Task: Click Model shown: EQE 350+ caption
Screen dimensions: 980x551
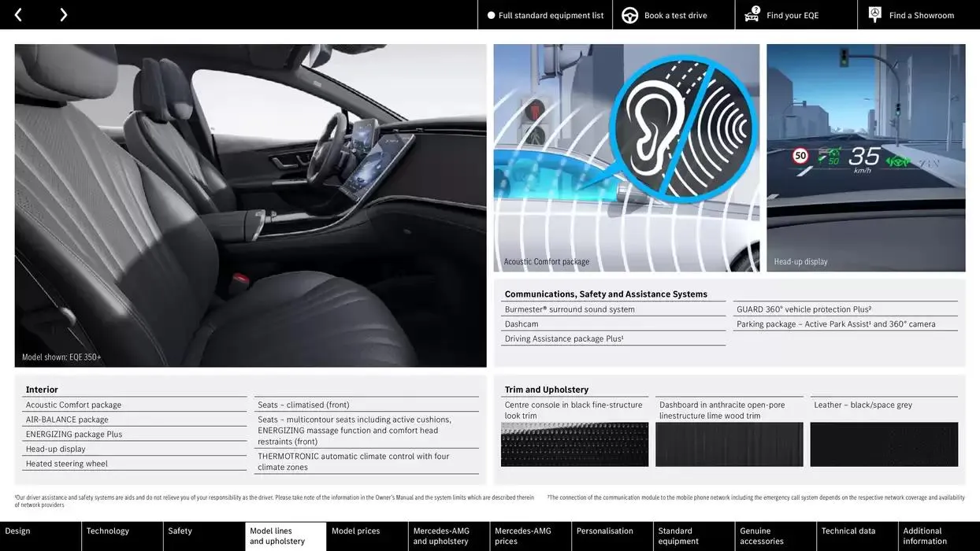Action: (x=61, y=357)
